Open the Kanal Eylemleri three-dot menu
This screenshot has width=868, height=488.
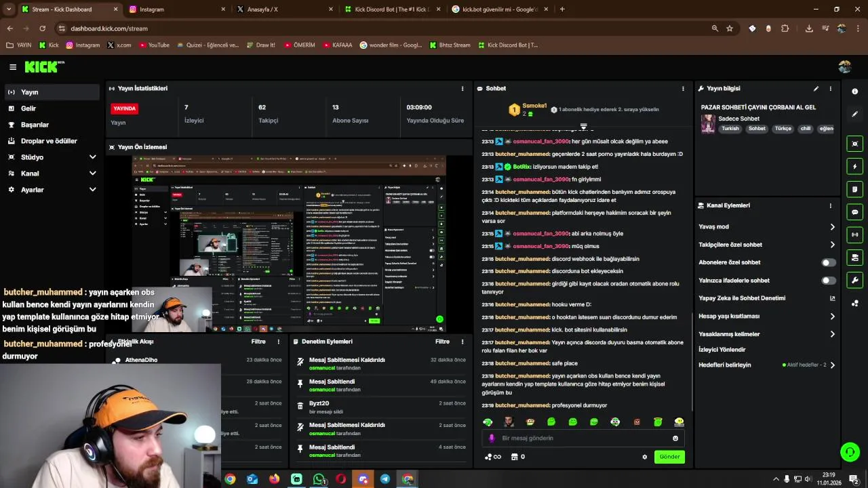pos(830,205)
